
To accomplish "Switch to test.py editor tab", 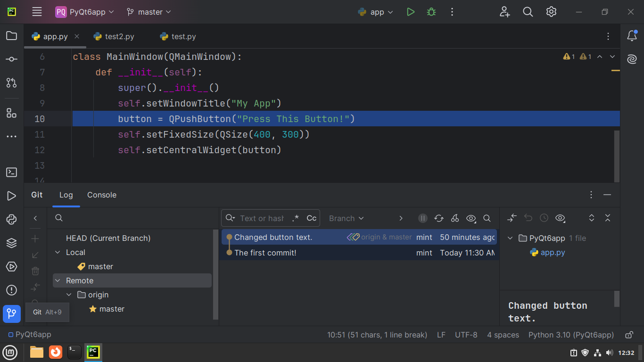I will pyautogui.click(x=178, y=36).
